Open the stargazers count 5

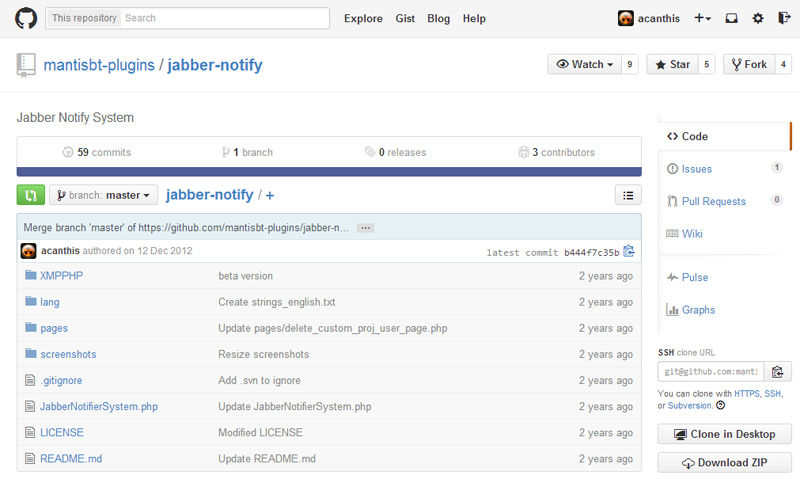point(707,64)
